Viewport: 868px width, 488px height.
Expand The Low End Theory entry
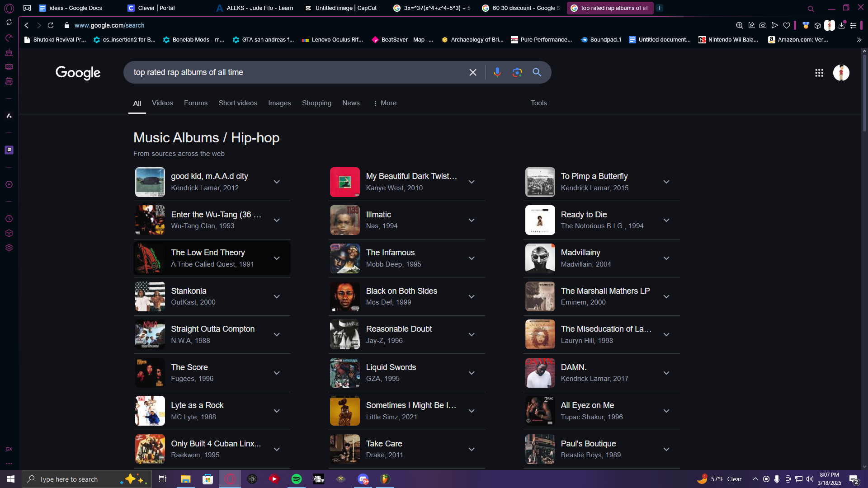[x=277, y=258]
